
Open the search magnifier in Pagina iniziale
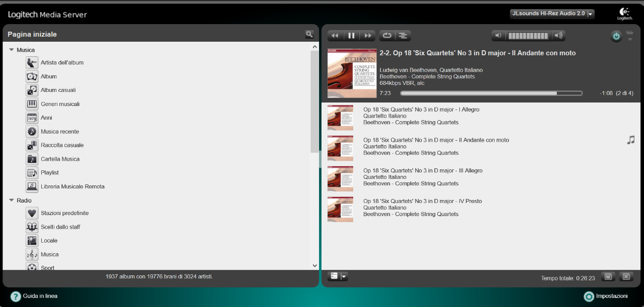coord(309,34)
